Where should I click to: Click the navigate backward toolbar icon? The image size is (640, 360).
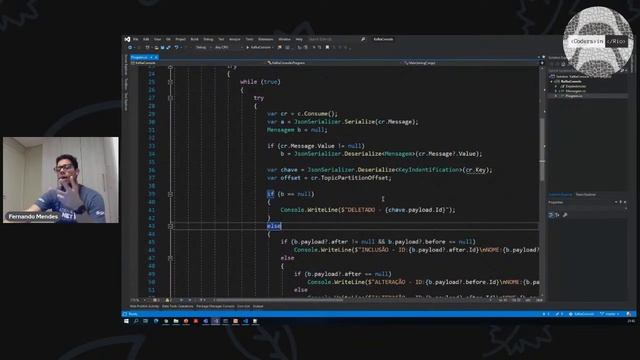[x=130, y=47]
